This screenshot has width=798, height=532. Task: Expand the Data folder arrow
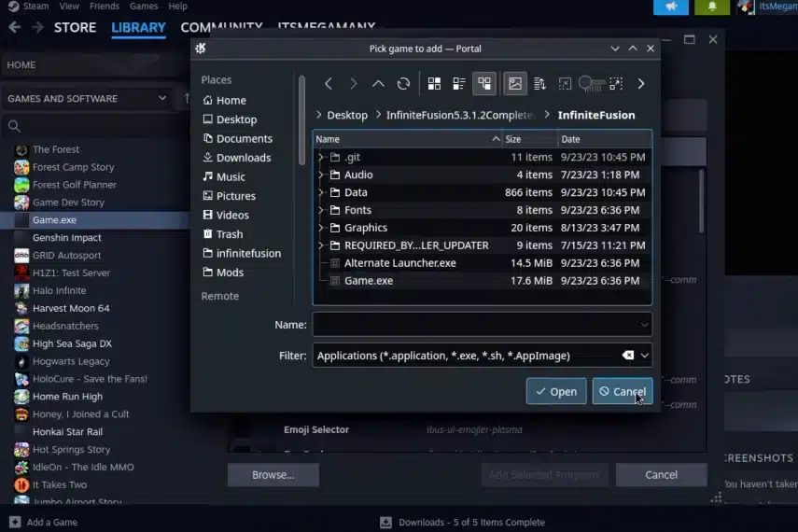[321, 192]
